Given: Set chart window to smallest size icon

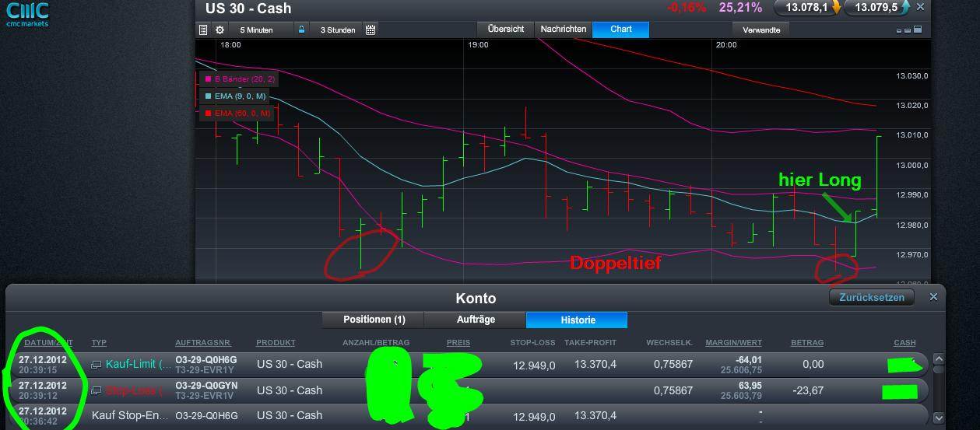Looking at the screenshot, I should tap(901, 31).
